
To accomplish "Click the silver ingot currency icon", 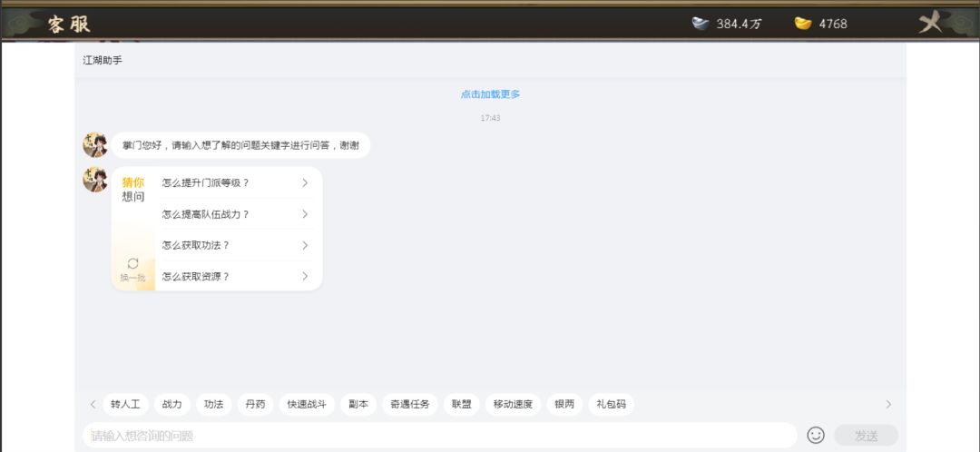I will point(701,24).
